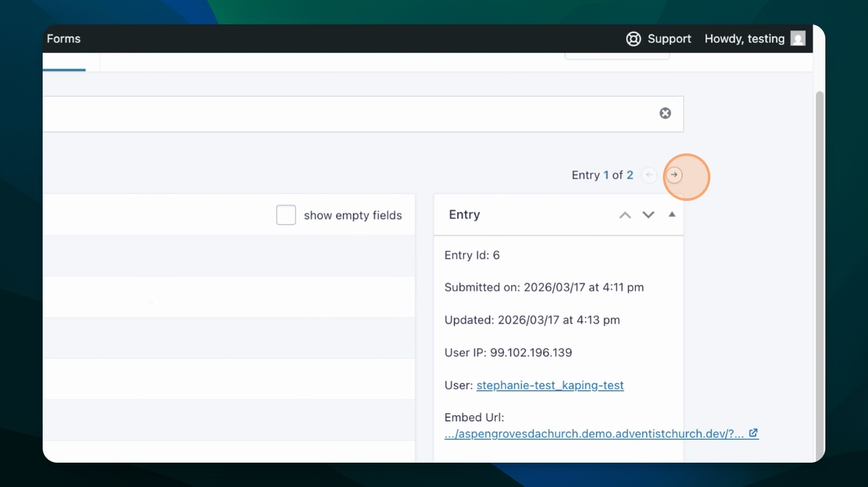The height and width of the screenshot is (487, 868).
Task: Select the Submitted on: 2026/03/17 at 4:11 pm text
Action: tap(544, 287)
